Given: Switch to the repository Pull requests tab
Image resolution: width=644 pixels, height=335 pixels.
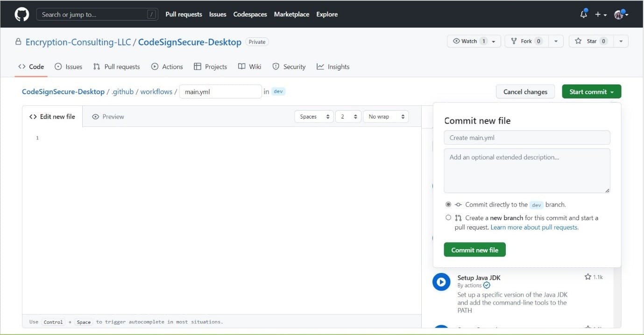Looking at the screenshot, I should click(x=116, y=67).
